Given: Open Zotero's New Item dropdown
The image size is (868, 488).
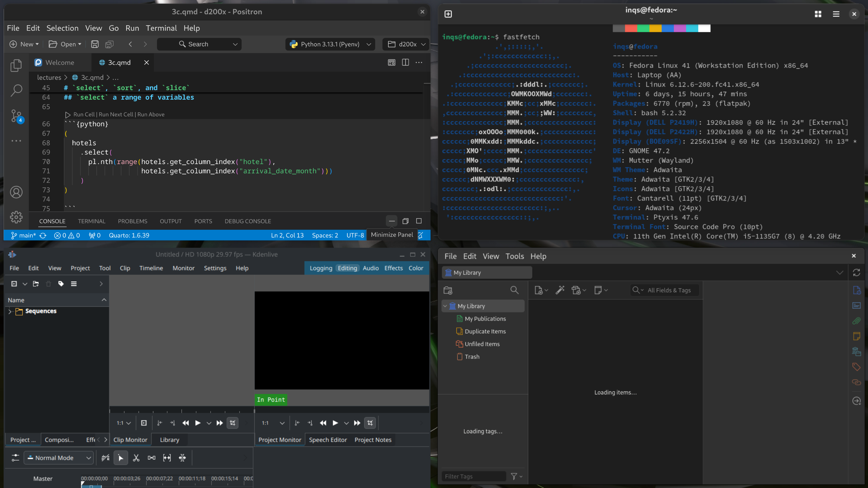Looking at the screenshot, I should coord(541,290).
